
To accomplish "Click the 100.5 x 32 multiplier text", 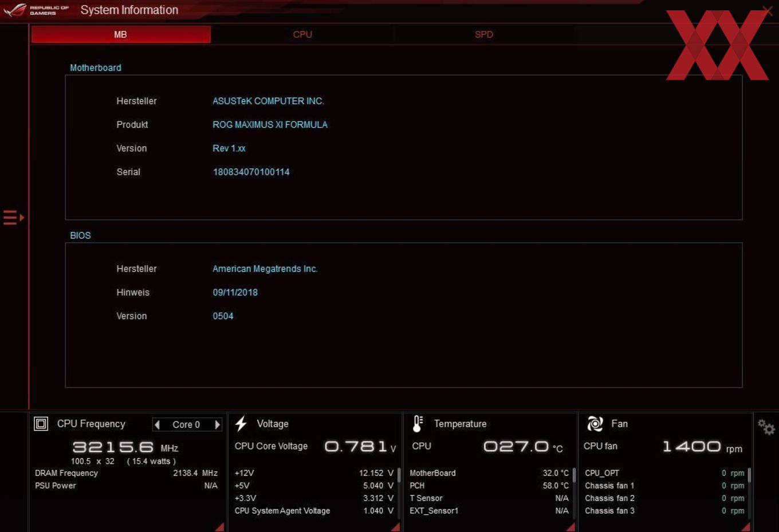I will [93, 462].
